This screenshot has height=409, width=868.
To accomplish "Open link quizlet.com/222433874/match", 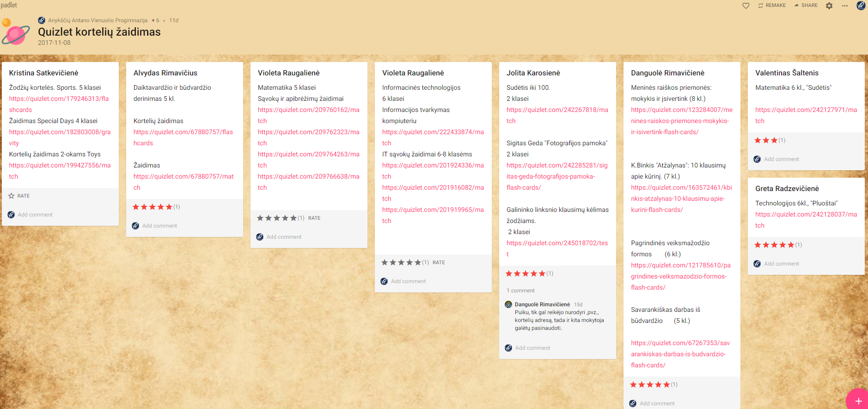I will (433, 137).
